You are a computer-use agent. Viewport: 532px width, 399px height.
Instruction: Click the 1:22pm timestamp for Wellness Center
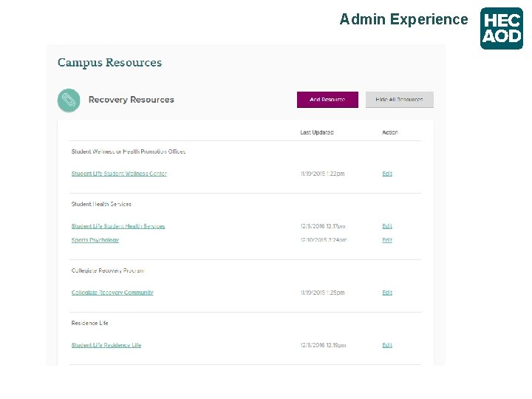322,174
